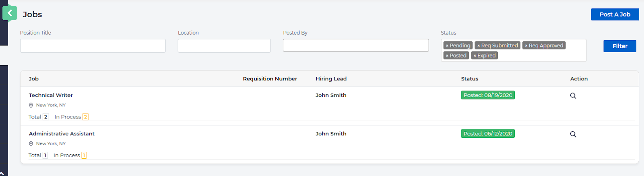This screenshot has width=644, height=176.
Task: Remove the Expired status filter tag
Action: (x=475, y=56)
